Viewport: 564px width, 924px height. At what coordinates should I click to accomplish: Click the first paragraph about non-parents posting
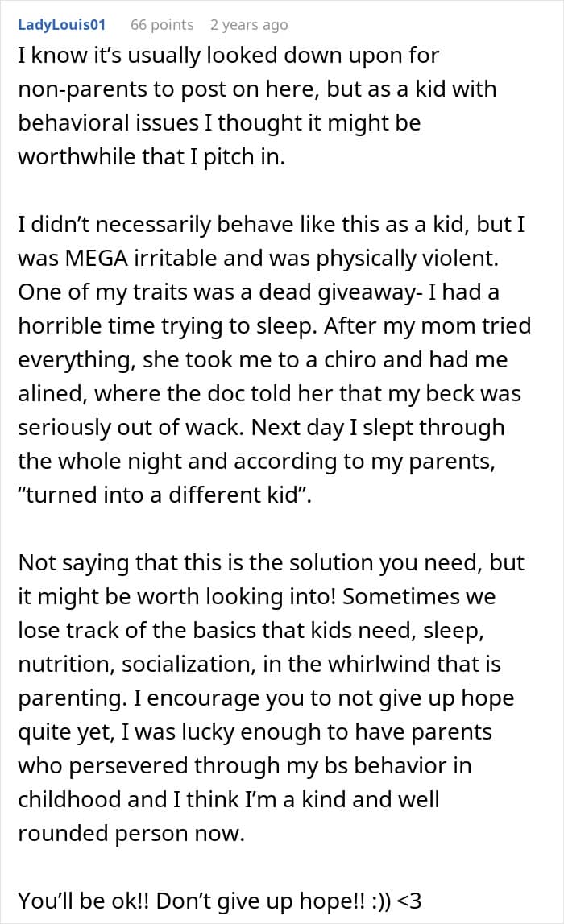[258, 106]
